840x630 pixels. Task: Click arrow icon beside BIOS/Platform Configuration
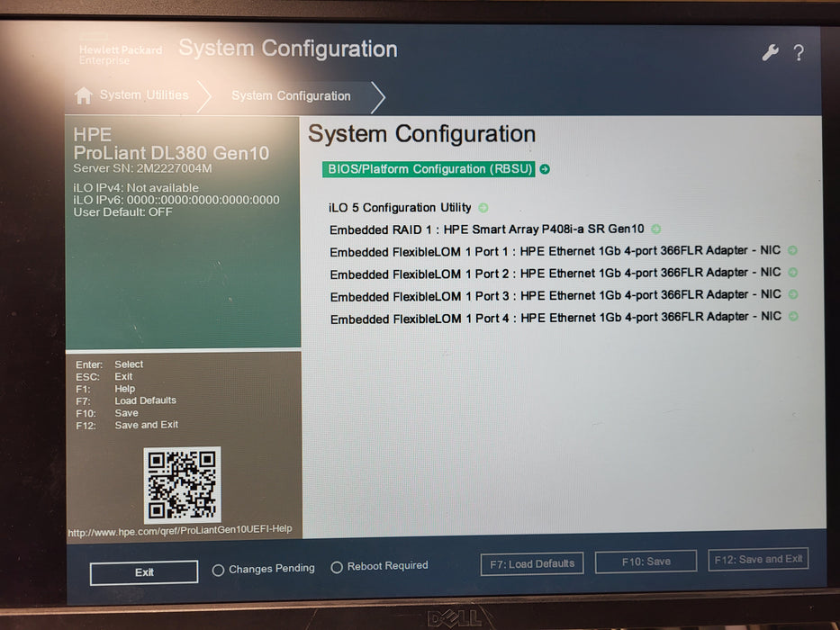click(x=545, y=169)
